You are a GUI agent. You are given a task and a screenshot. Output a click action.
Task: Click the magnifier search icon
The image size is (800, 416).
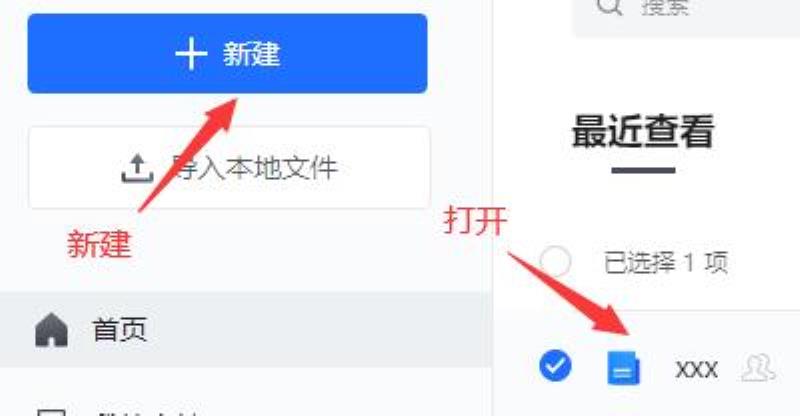[x=610, y=6]
